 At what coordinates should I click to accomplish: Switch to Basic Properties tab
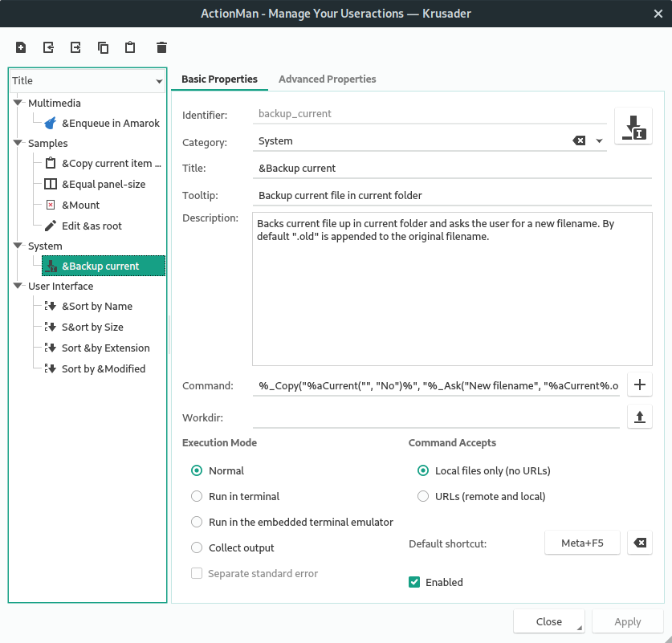(219, 79)
